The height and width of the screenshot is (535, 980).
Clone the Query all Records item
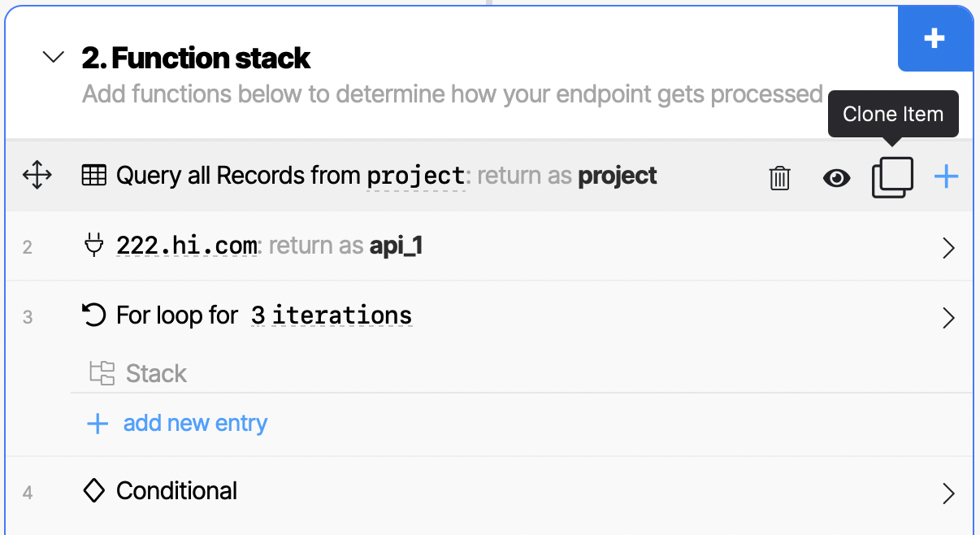(892, 176)
